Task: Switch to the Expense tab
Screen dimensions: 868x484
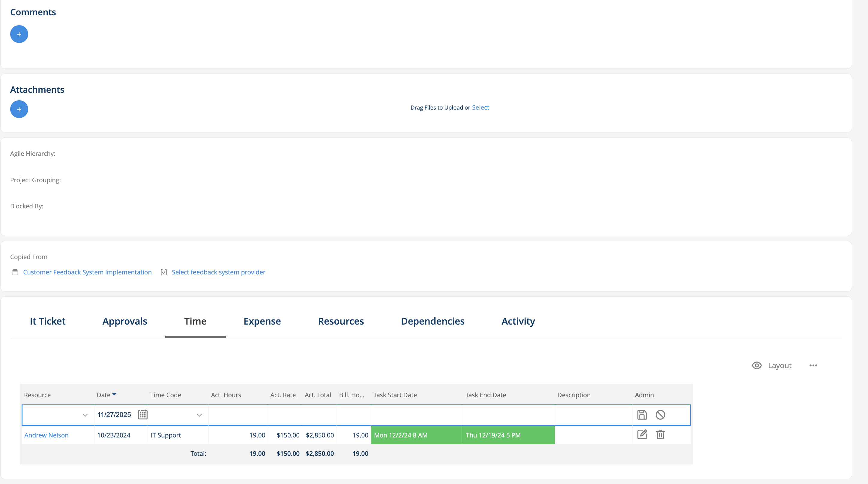Action: click(x=262, y=321)
